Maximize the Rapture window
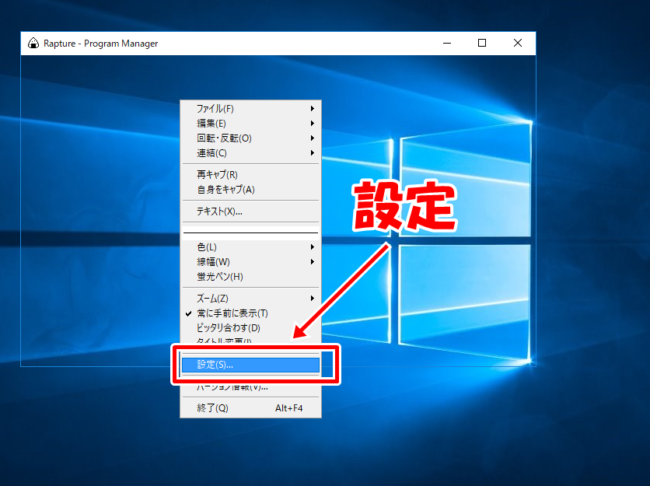650x486 pixels. click(x=482, y=43)
